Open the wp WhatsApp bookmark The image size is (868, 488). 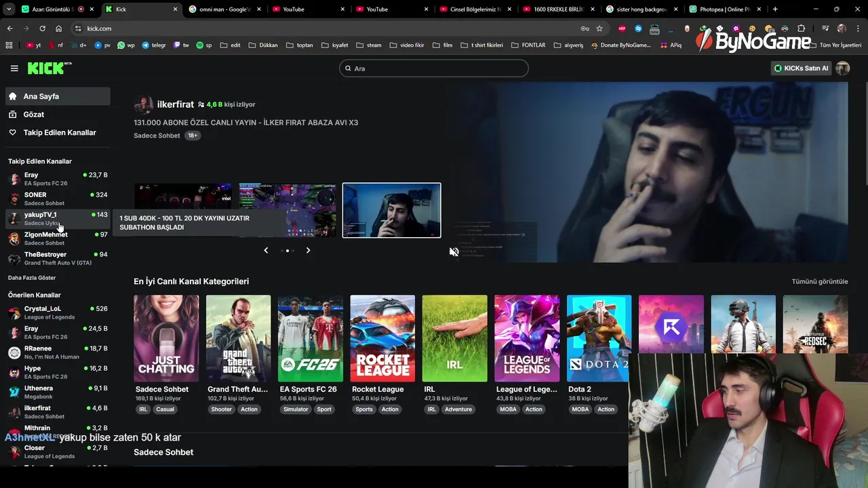126,45
